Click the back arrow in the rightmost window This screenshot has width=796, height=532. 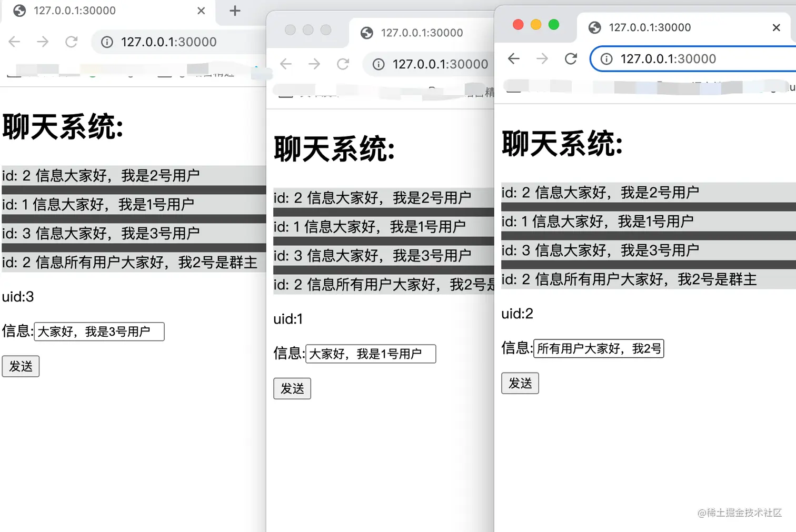point(513,58)
